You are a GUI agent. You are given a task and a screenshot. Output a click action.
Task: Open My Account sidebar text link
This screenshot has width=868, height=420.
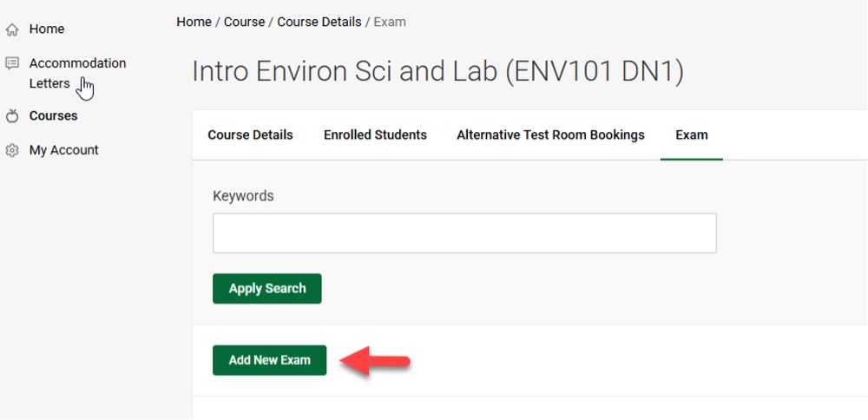pos(63,151)
